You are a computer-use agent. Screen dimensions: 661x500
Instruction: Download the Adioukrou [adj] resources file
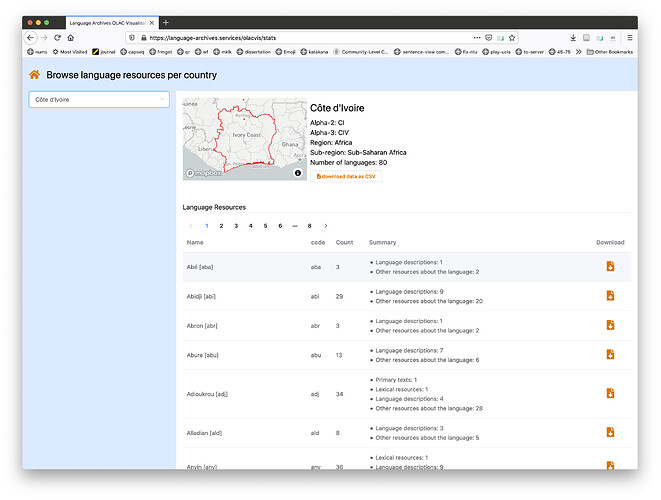coord(610,393)
